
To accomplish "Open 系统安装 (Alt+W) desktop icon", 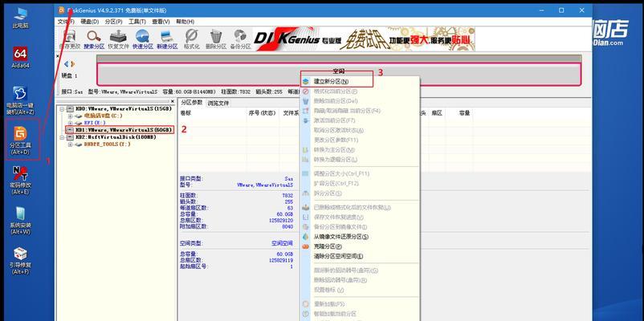I will pyautogui.click(x=21, y=221).
